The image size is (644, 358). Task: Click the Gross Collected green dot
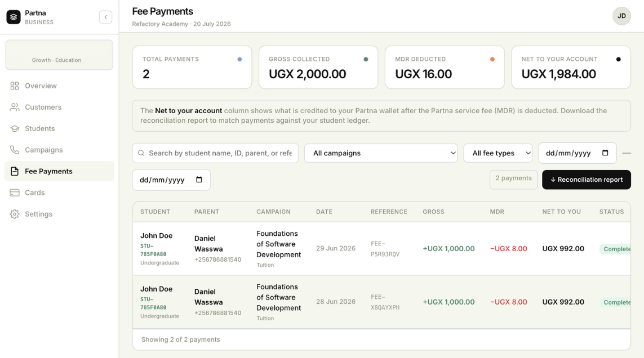click(x=366, y=59)
